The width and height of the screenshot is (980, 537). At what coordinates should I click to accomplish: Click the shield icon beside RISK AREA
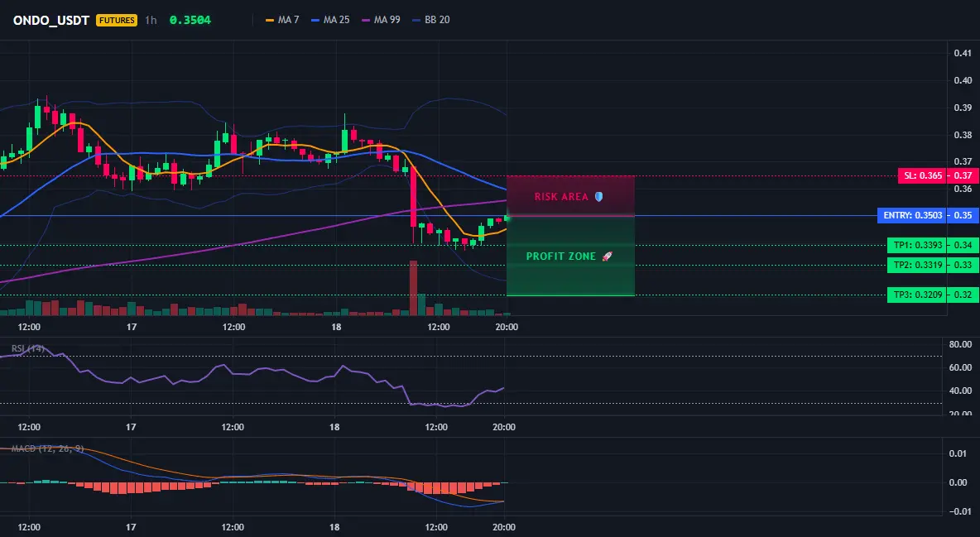point(598,197)
